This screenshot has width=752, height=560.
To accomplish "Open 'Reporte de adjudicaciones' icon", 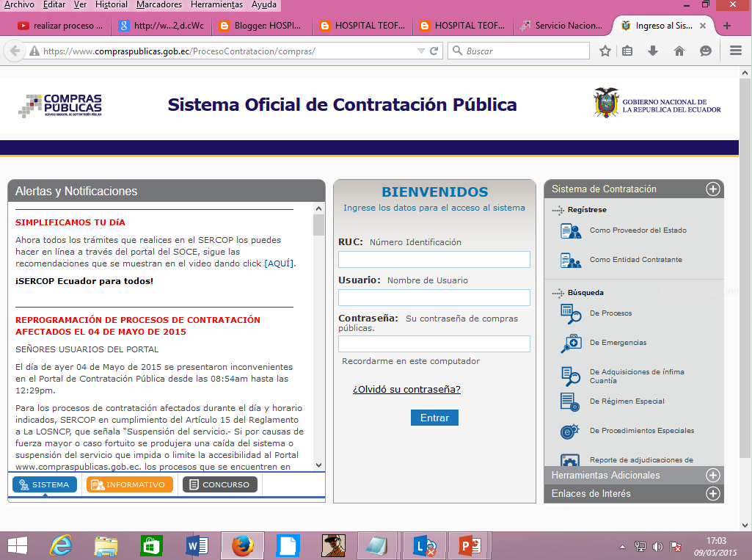I will tap(569, 460).
